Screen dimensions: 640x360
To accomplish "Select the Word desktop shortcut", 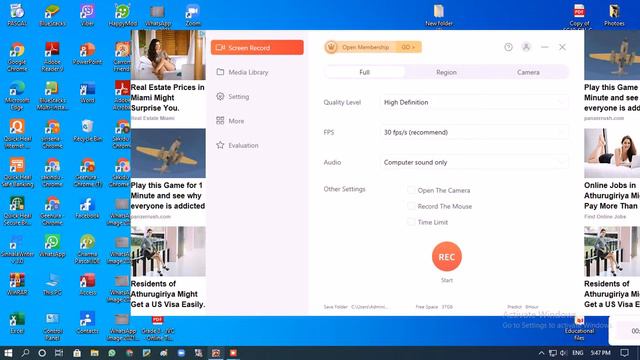I will pyautogui.click(x=87, y=92).
